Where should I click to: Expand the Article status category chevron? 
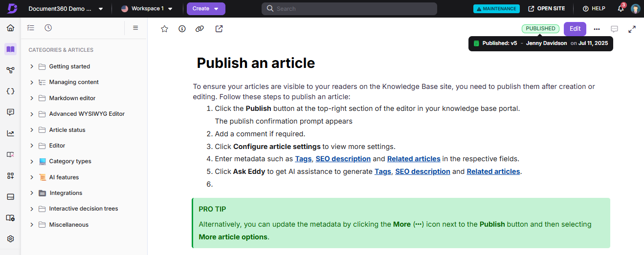(32, 130)
